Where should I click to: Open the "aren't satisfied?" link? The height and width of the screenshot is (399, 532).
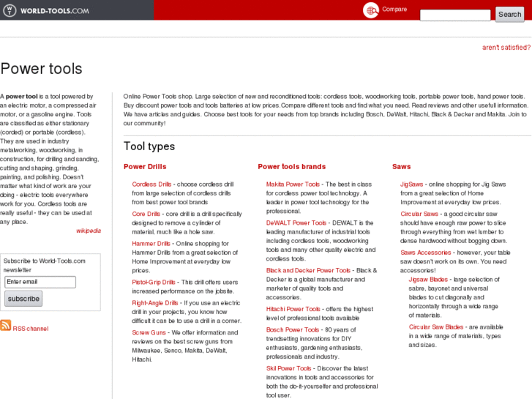pyautogui.click(x=506, y=48)
